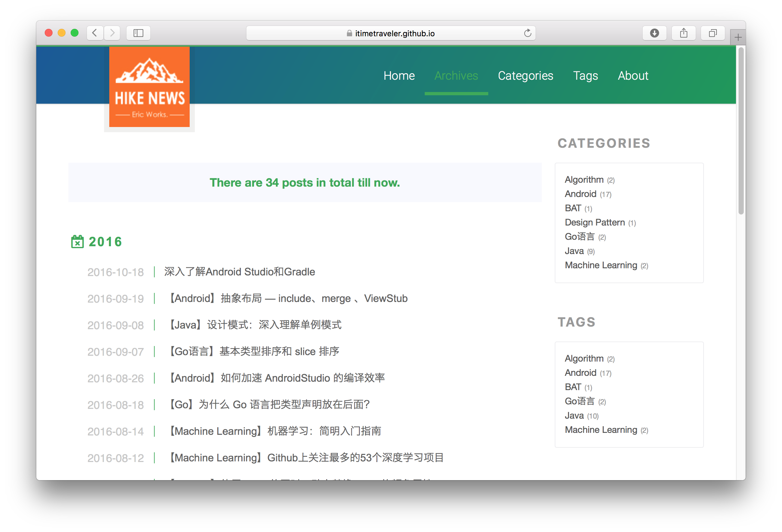Image resolution: width=782 pixels, height=532 pixels.
Task: Show all tabs overview icon
Action: [x=713, y=33]
